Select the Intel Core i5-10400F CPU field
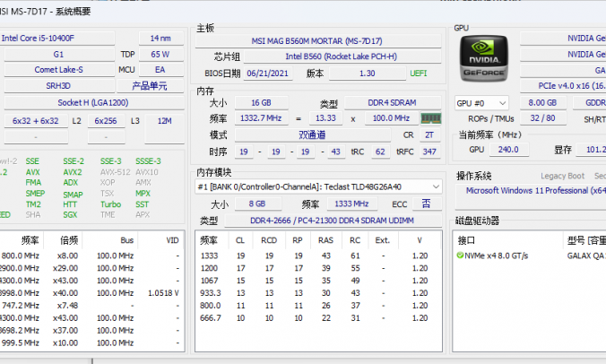Image resolution: width=606 pixels, height=364 pixels. coord(57,39)
